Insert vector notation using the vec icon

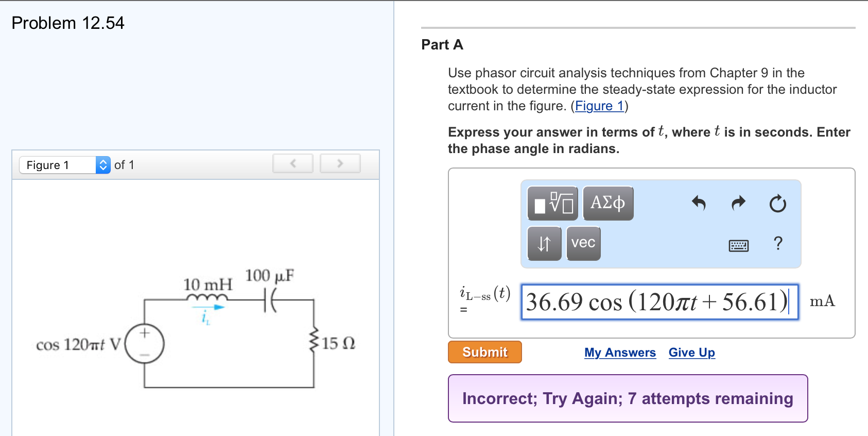583,243
